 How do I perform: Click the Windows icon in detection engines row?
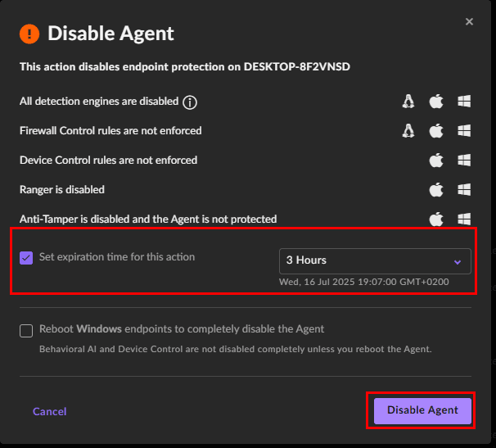[464, 102]
